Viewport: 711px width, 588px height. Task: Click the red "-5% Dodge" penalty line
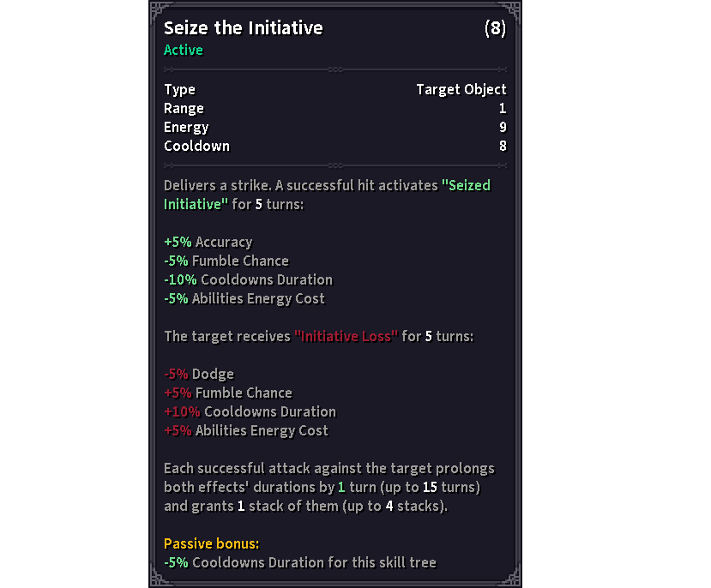click(198, 374)
